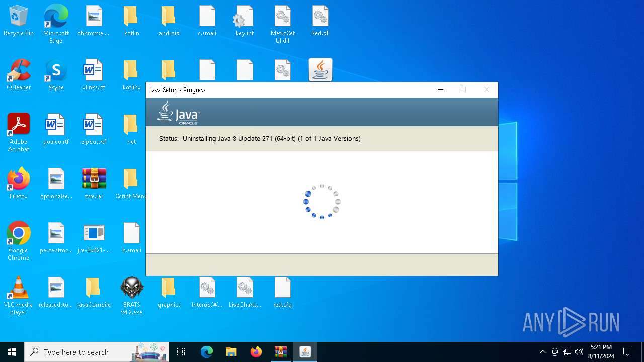The width and height of the screenshot is (644, 362).
Task: Select the Interop.W dll file
Action: click(x=207, y=292)
